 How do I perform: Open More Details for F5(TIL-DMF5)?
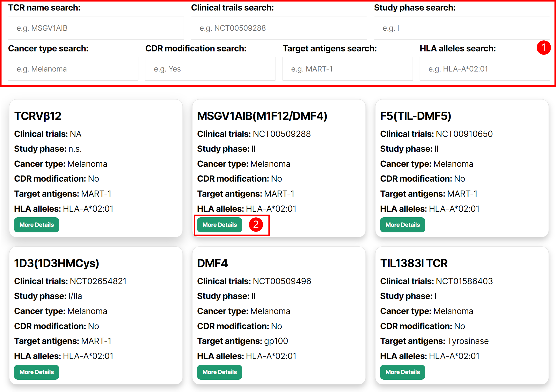403,225
